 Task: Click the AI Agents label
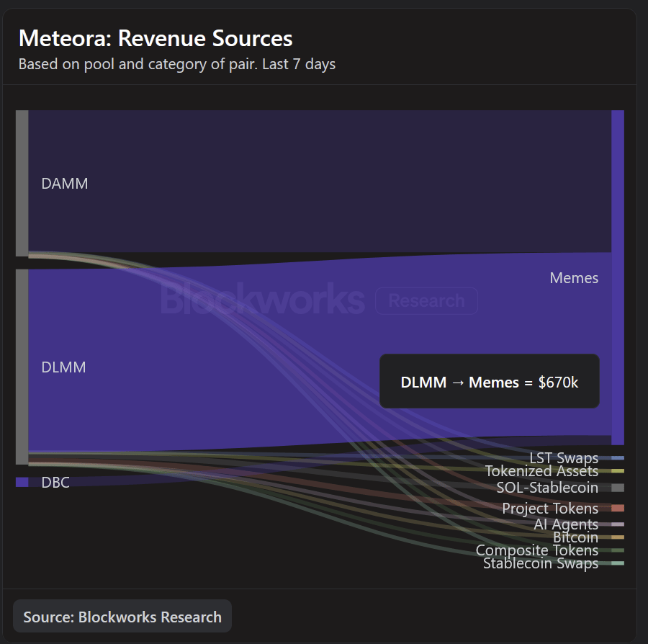[x=566, y=524]
